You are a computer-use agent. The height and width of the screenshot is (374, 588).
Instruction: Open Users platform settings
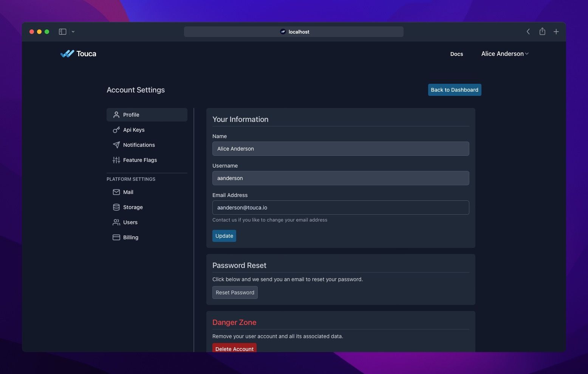coord(147,222)
